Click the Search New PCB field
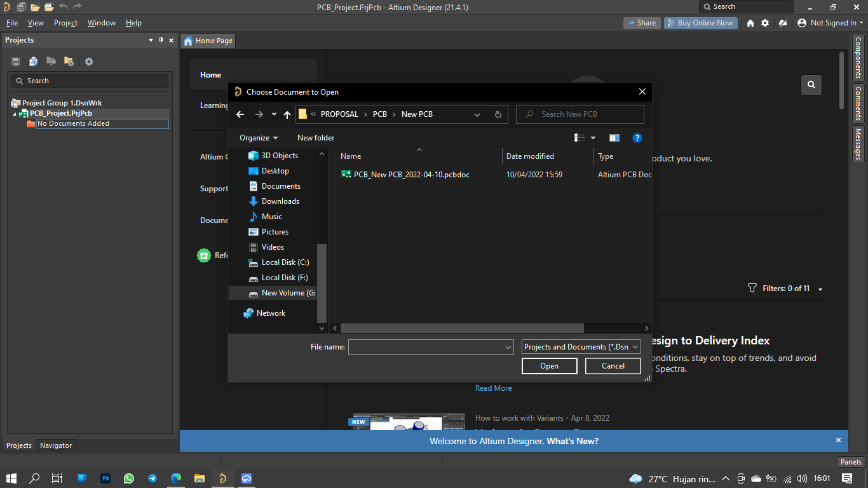 pyautogui.click(x=580, y=114)
